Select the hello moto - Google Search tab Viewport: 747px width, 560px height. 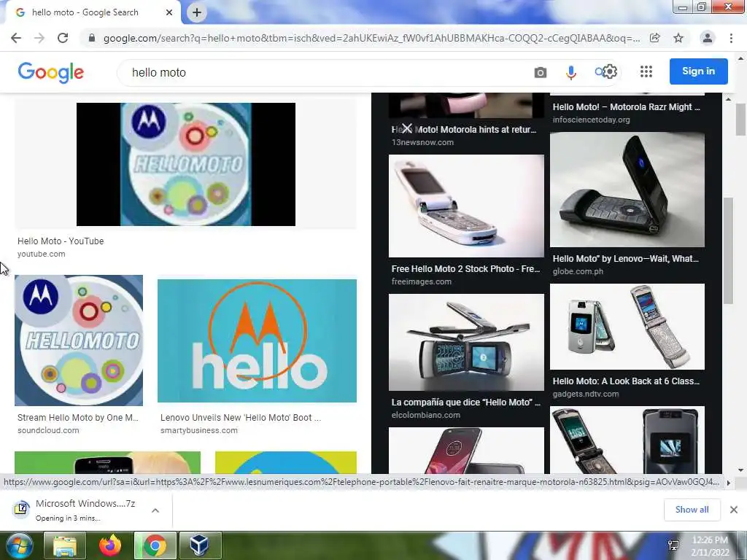click(93, 12)
